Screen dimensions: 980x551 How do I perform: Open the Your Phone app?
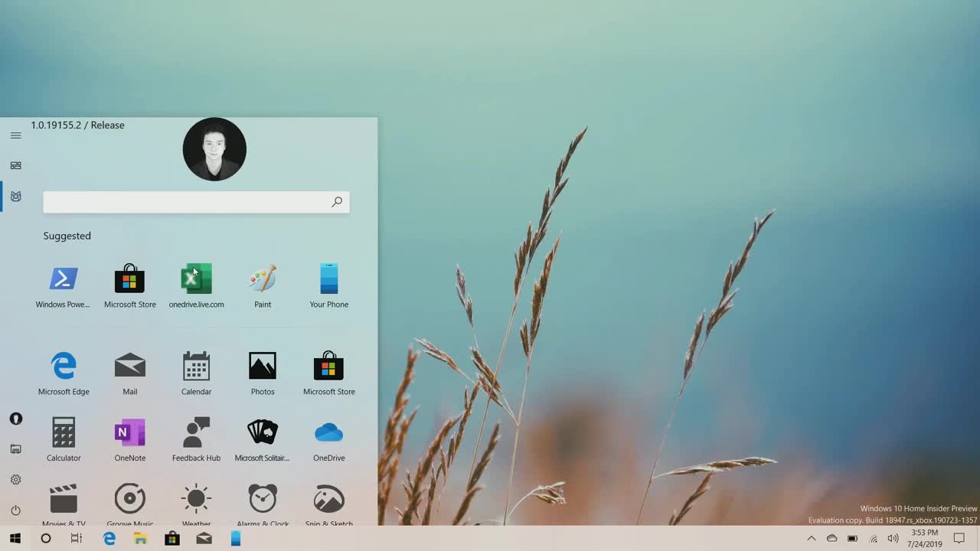[328, 286]
